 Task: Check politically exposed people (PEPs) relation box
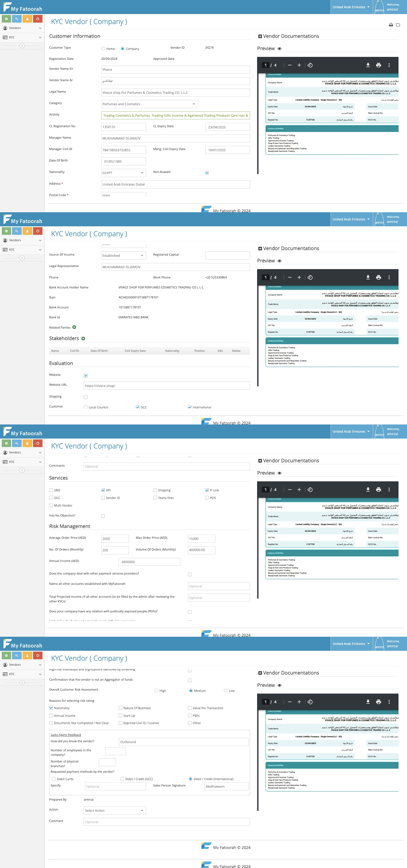click(189, 612)
